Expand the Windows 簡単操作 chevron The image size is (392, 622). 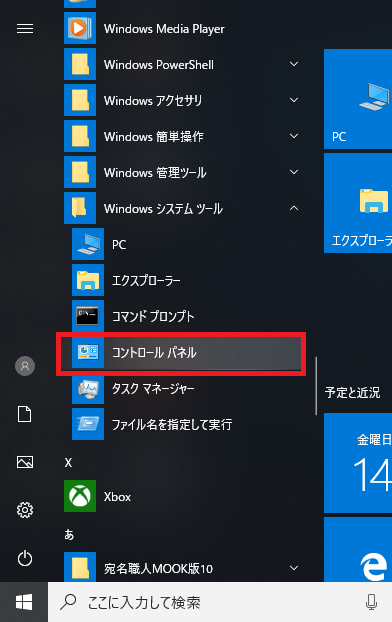pos(294,136)
